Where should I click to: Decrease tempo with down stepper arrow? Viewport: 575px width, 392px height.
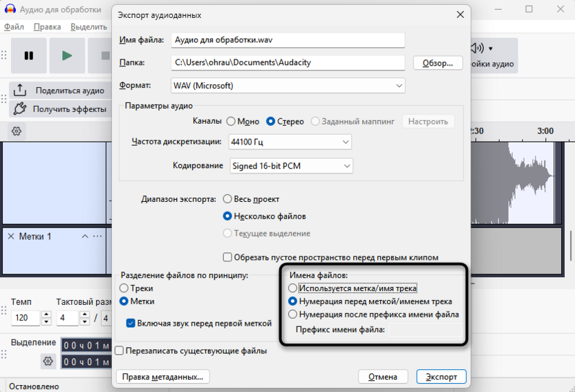tap(46, 322)
